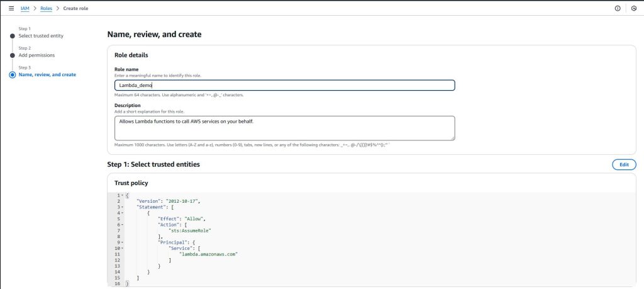Click the Role name input field
The width and height of the screenshot is (644, 289).
[284, 86]
